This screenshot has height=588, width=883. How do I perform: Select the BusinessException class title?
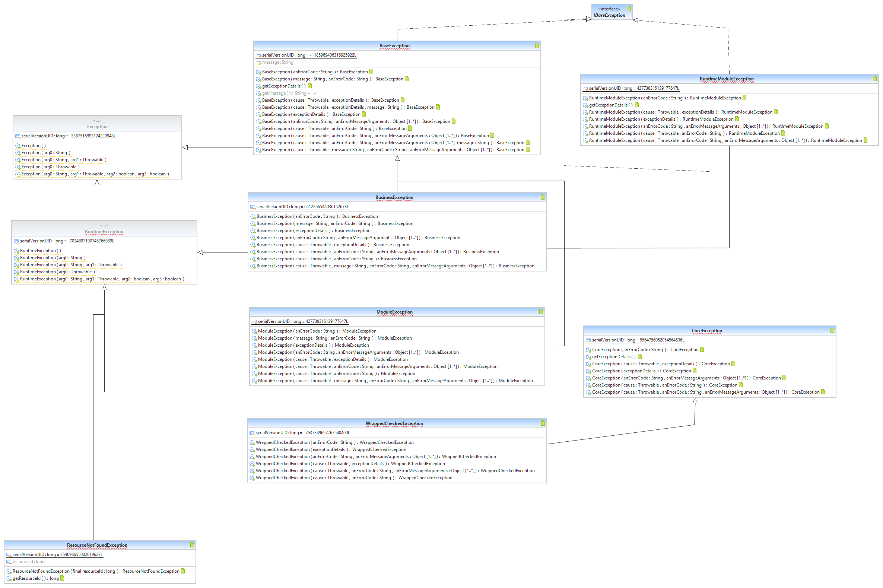[394, 197]
